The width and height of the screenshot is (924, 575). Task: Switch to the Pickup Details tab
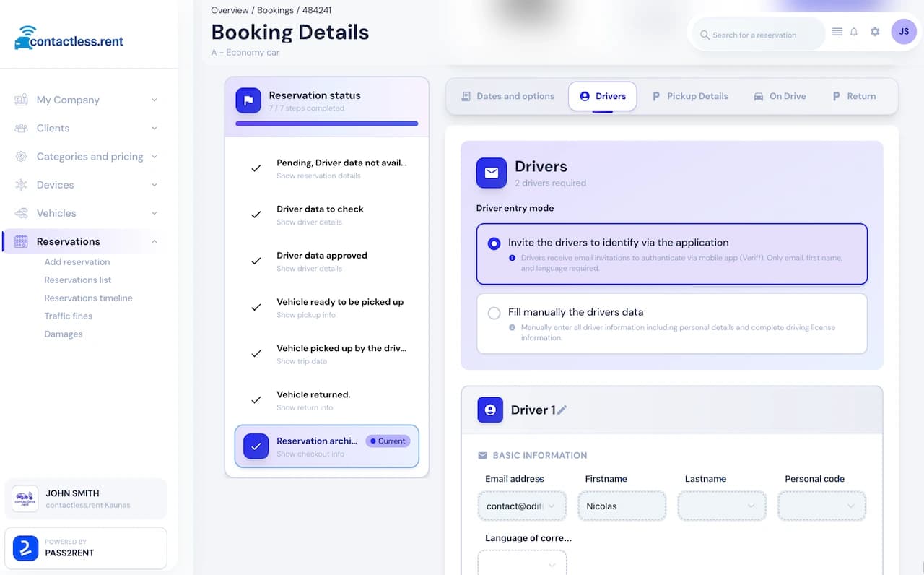click(x=690, y=96)
